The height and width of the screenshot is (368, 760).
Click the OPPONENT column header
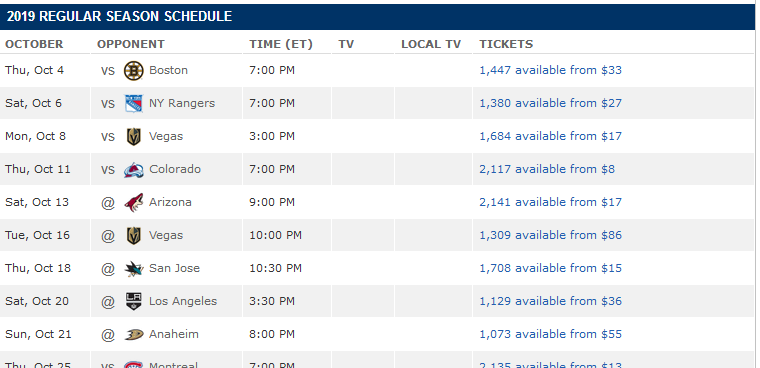pos(130,44)
